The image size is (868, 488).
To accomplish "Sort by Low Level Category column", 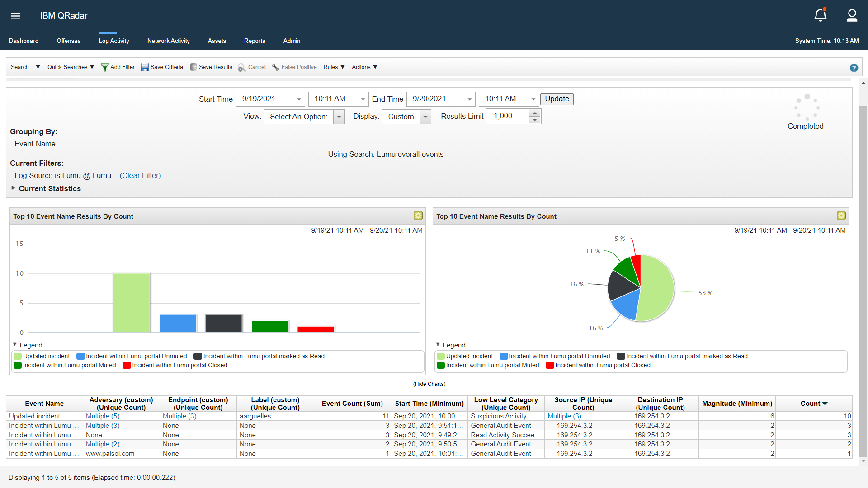I will [x=506, y=404].
